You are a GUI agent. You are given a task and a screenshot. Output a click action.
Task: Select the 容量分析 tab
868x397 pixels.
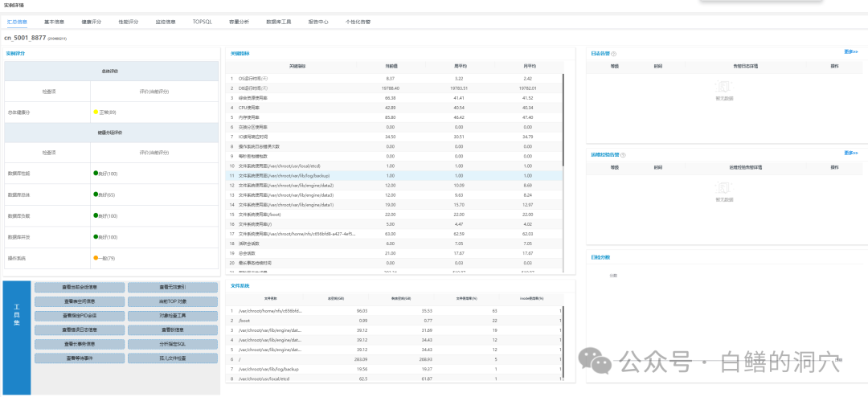tap(240, 23)
